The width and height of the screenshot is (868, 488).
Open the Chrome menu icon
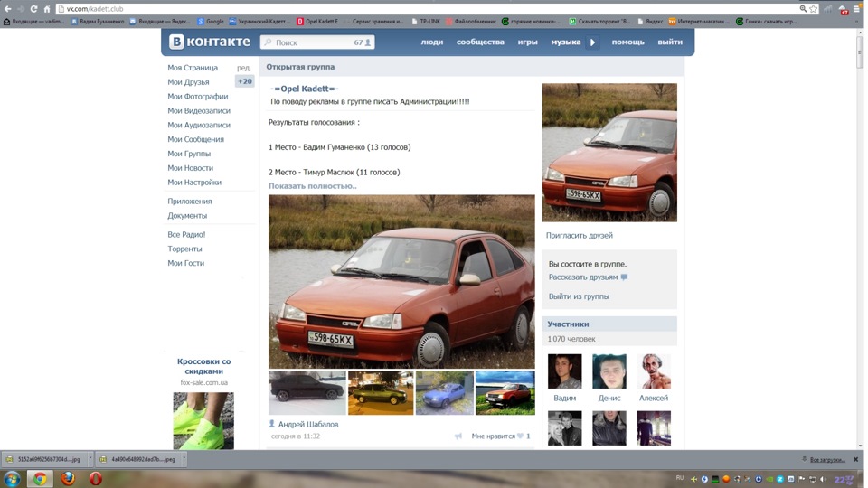pyautogui.click(x=857, y=9)
